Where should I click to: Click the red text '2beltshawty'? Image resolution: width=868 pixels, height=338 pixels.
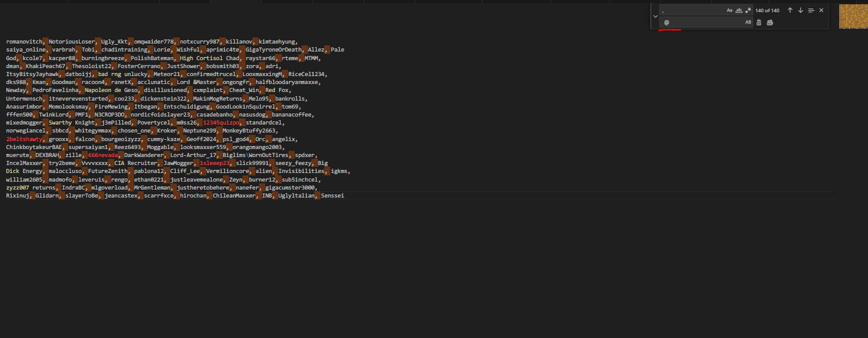click(x=25, y=139)
